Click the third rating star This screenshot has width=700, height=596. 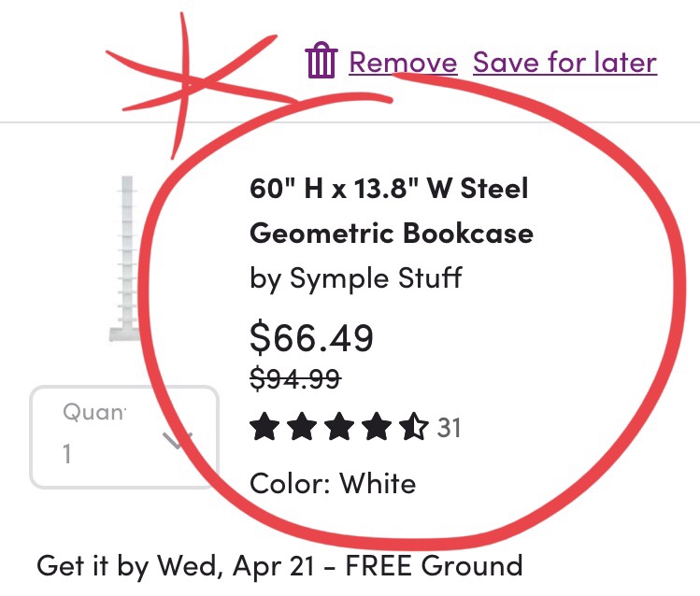(338, 429)
